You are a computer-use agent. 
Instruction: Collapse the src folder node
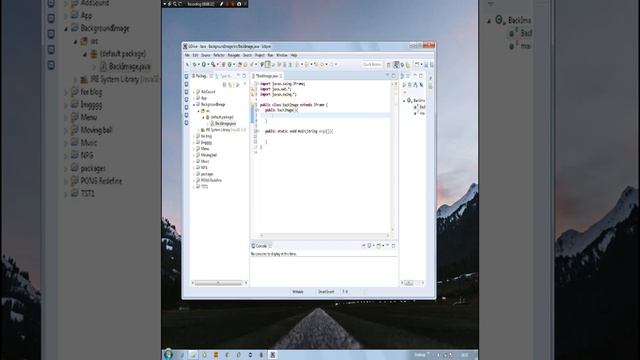point(198,111)
